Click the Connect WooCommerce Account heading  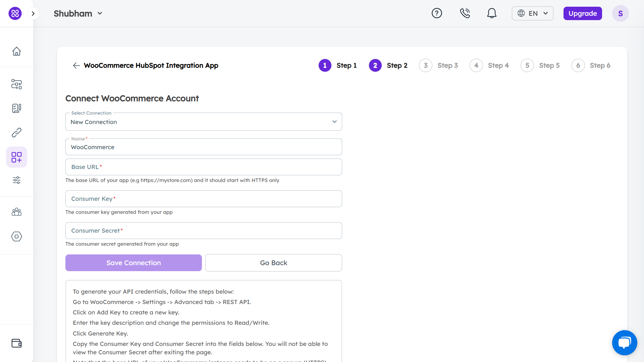pyautogui.click(x=132, y=99)
